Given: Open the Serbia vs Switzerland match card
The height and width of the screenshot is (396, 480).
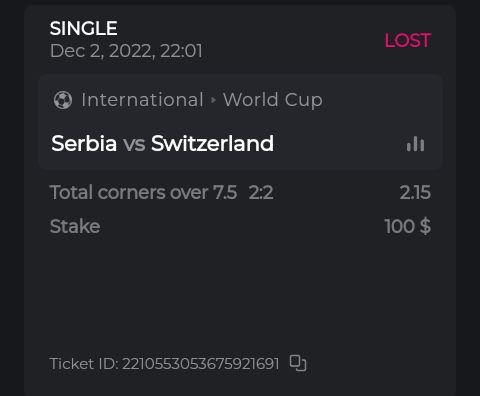Looking at the screenshot, I should coord(241,122).
